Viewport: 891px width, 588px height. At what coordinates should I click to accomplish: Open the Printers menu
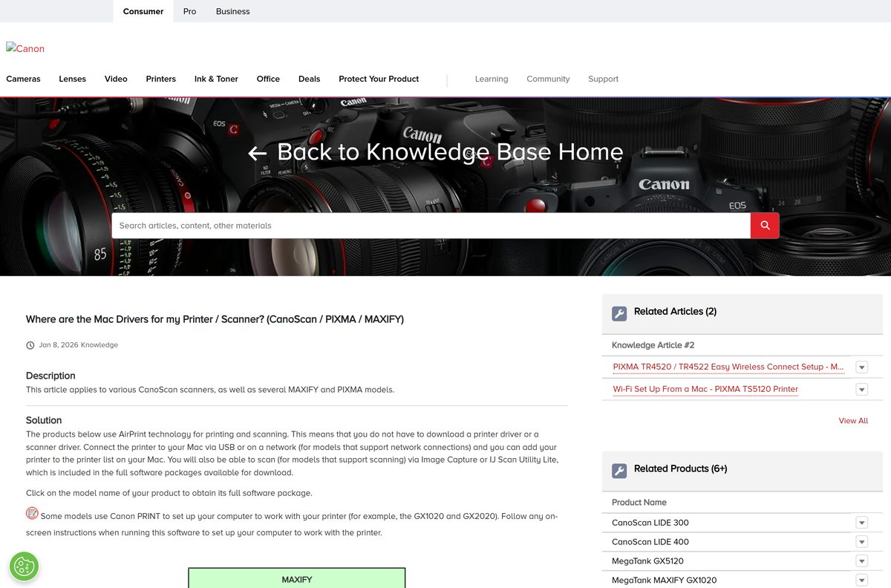161,79
